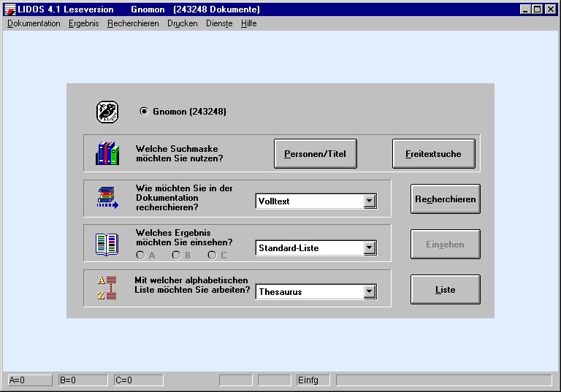Click the 'Welches Ergebnis möchten Sie einsehen?' text
The width and height of the screenshot is (561, 392).
click(x=184, y=237)
